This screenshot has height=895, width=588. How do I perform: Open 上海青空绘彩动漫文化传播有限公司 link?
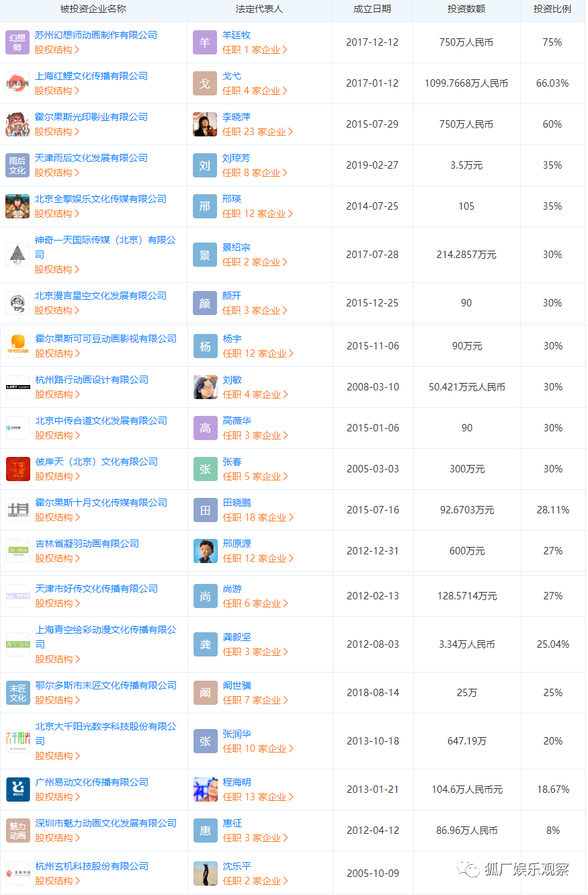coord(106,637)
